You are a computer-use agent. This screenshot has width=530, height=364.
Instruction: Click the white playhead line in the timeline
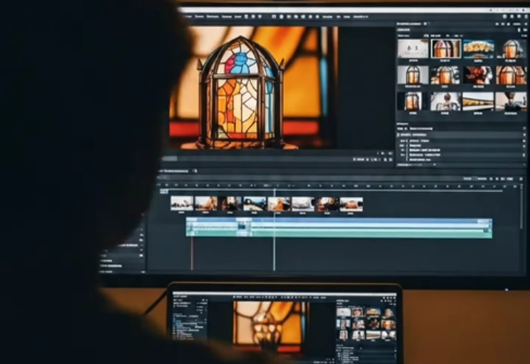(x=274, y=230)
